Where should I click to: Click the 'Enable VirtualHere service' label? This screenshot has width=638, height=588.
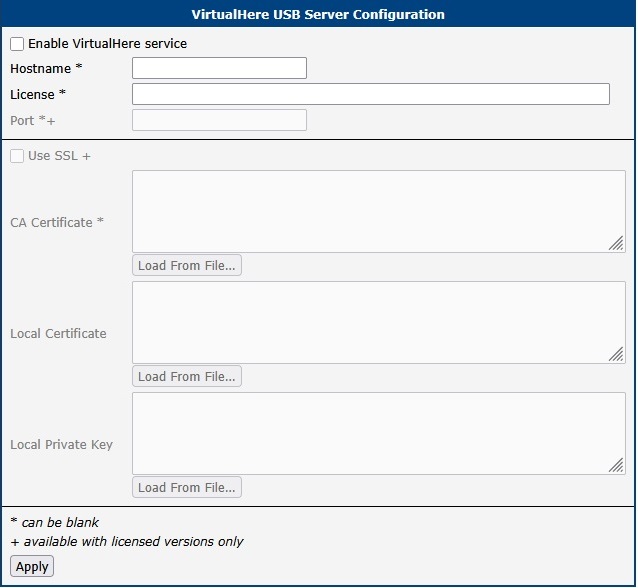pyautogui.click(x=107, y=44)
